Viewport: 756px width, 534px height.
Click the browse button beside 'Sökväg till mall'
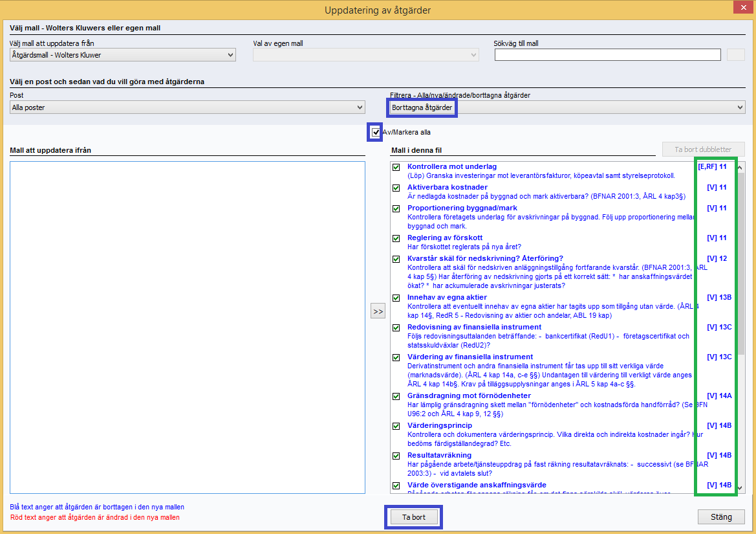tap(736, 55)
